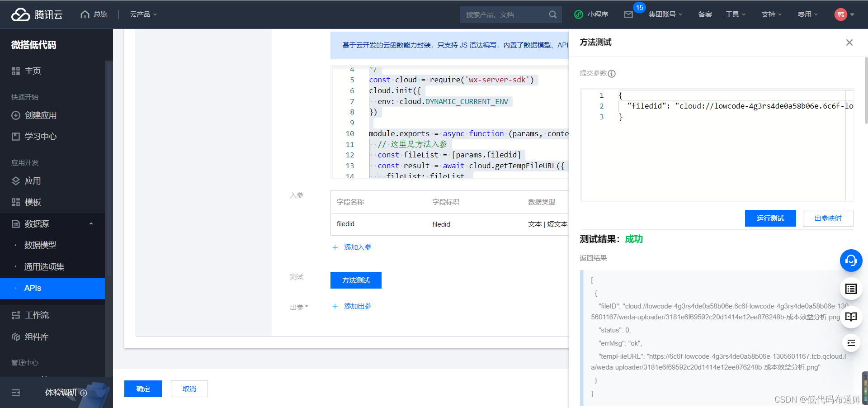Click the floating menu lines icon

[x=851, y=343]
